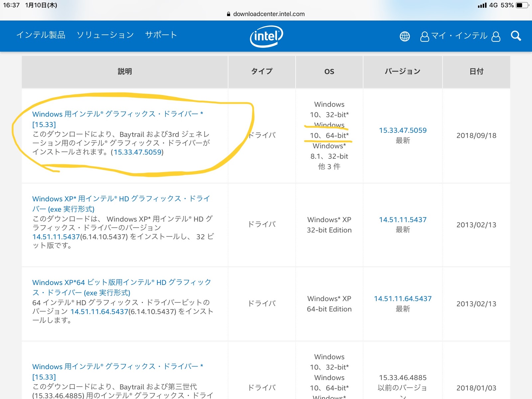The image size is (532, 399).
Task: Click the version text 15.33.46.4885
Action: click(403, 378)
